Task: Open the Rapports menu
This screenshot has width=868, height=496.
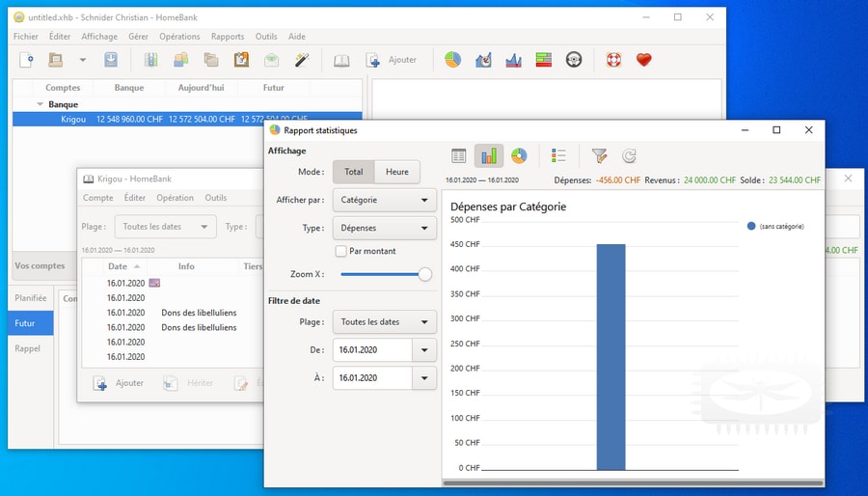Action: pyautogui.click(x=228, y=37)
